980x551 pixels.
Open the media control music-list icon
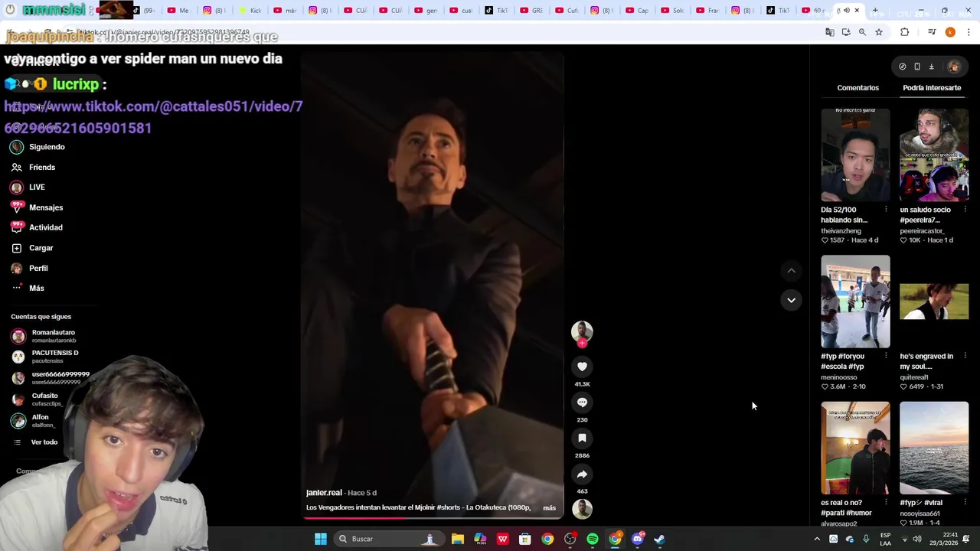point(932,32)
